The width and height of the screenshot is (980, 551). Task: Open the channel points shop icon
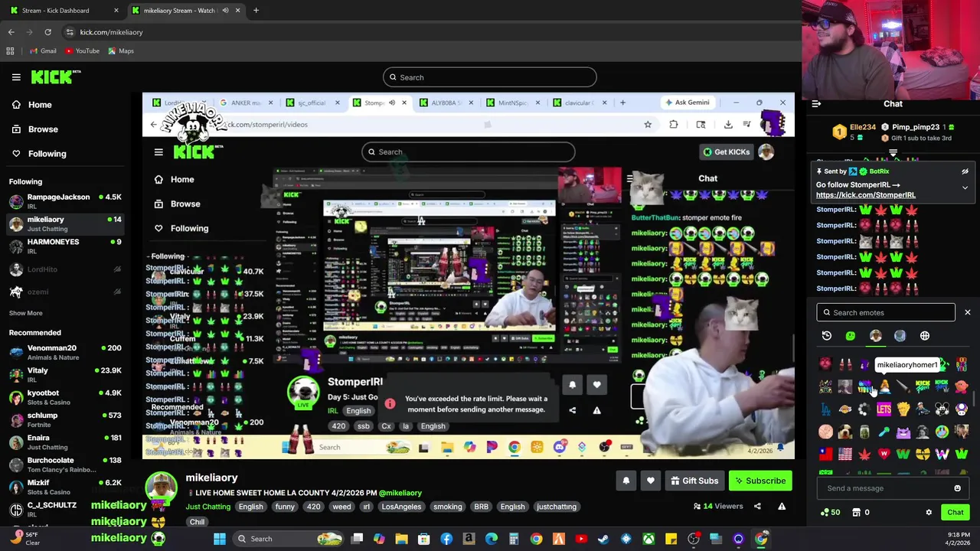(857, 513)
